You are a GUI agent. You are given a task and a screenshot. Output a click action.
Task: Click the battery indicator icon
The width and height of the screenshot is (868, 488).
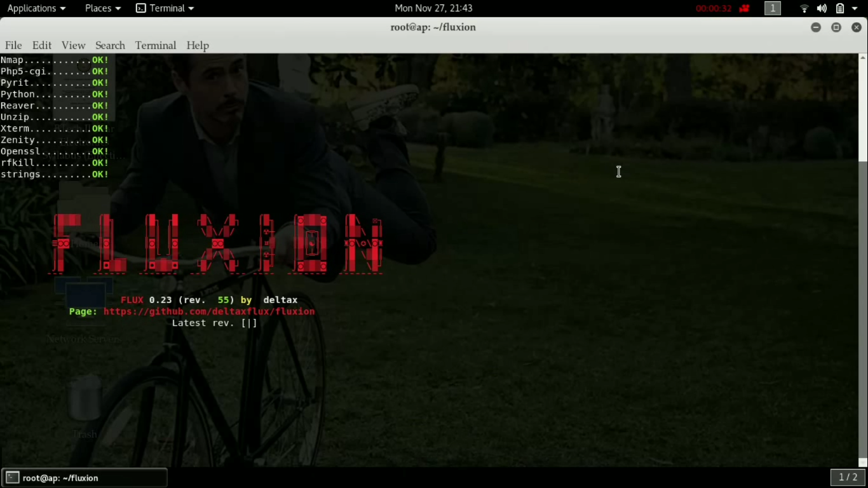click(x=840, y=8)
